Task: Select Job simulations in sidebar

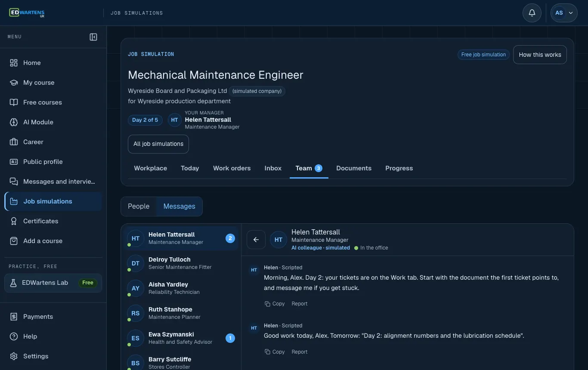Action: pos(53,201)
